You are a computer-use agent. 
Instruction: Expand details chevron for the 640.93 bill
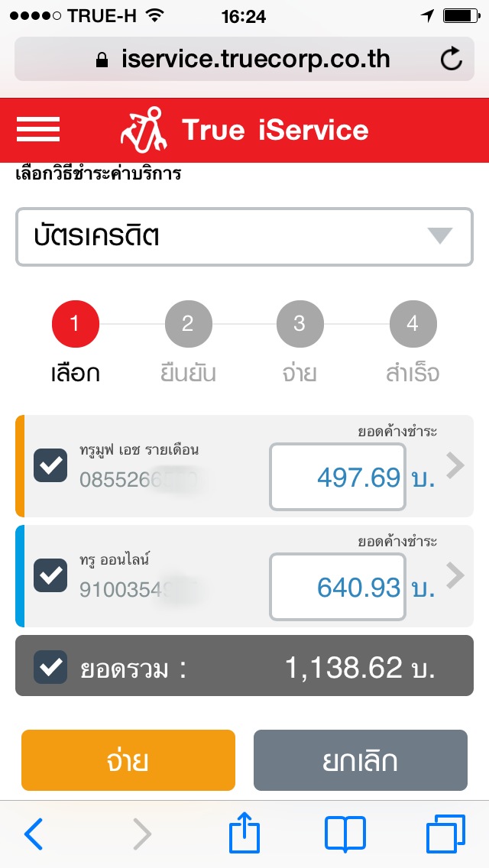(455, 575)
